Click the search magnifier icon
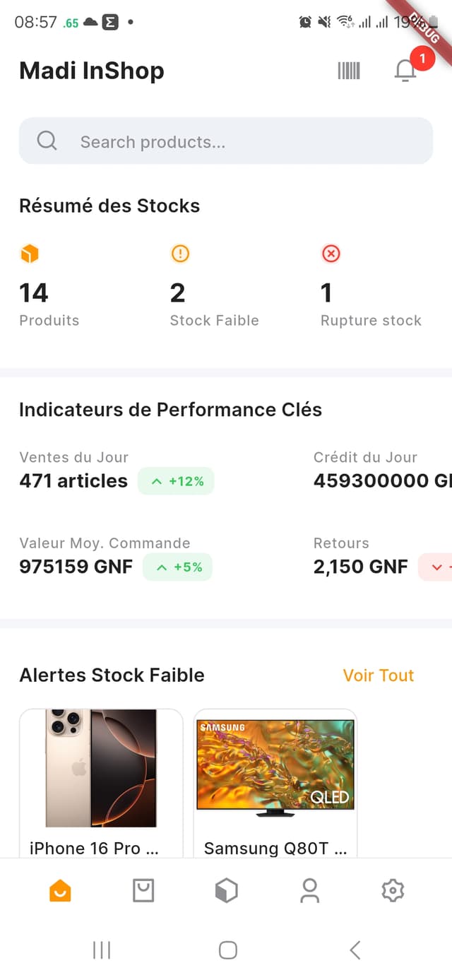Screen dimensions: 452x980 pyautogui.click(x=47, y=141)
